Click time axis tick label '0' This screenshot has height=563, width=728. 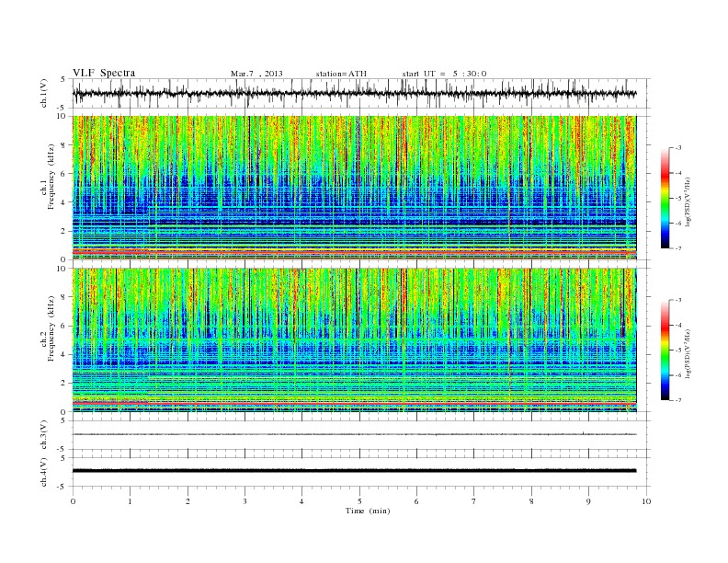[73, 501]
